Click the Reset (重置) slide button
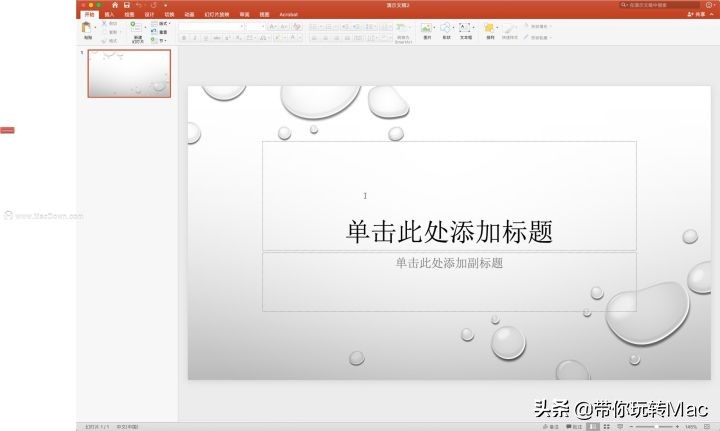This screenshot has width=720, height=431. 159,32
